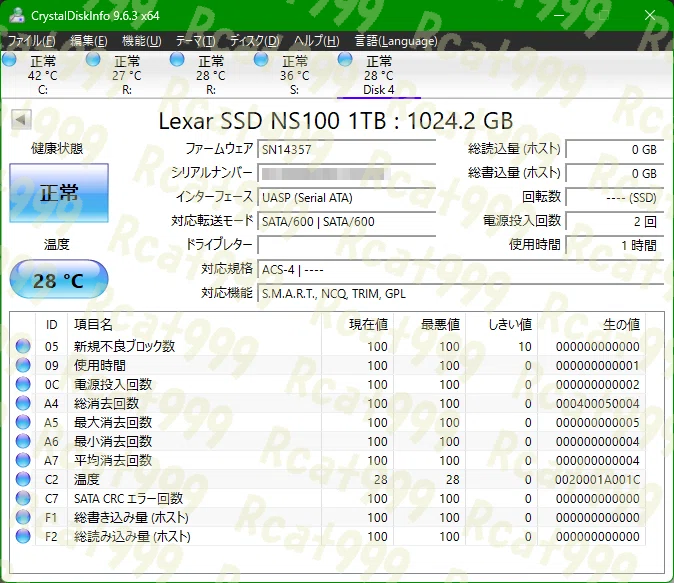Click the C: drive status orb
The height and width of the screenshot is (583, 674).
[x=9, y=59]
